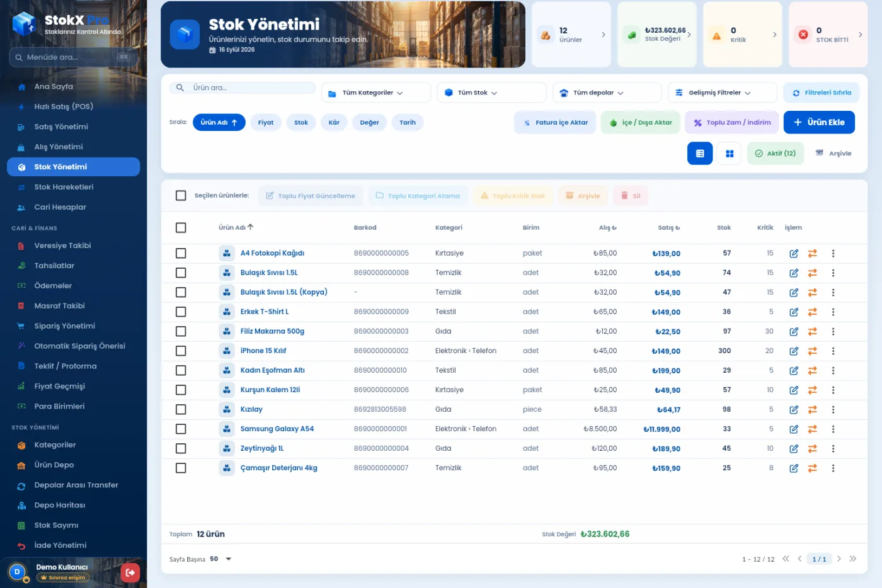Click transfer icon for Kadın Eşofman Altı

coord(813,371)
